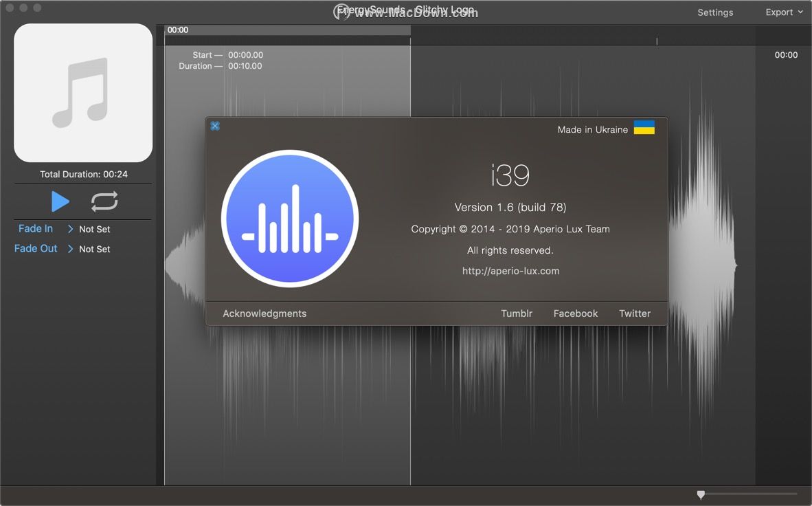The image size is (812, 506).
Task: Open the Facebook link
Action: point(576,313)
